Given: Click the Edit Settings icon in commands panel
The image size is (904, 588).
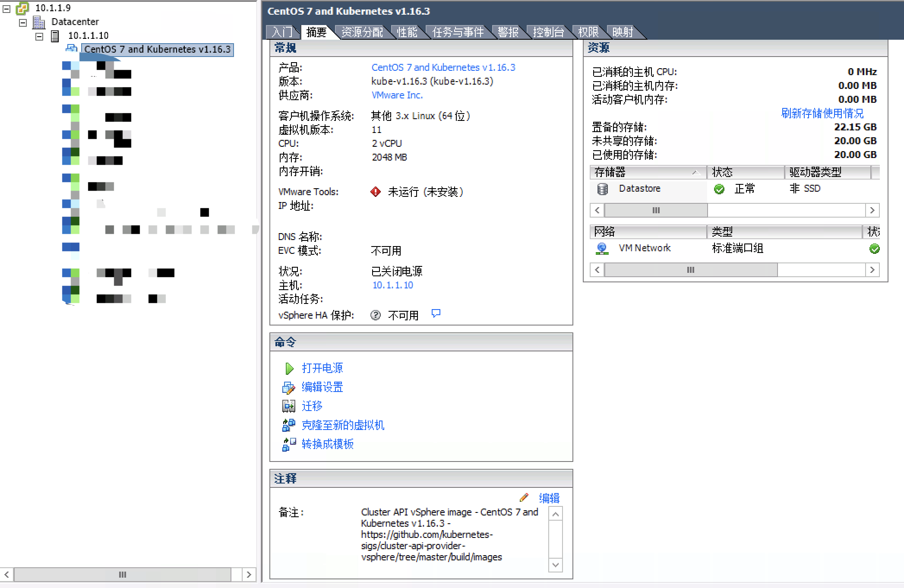Looking at the screenshot, I should coord(288,387).
